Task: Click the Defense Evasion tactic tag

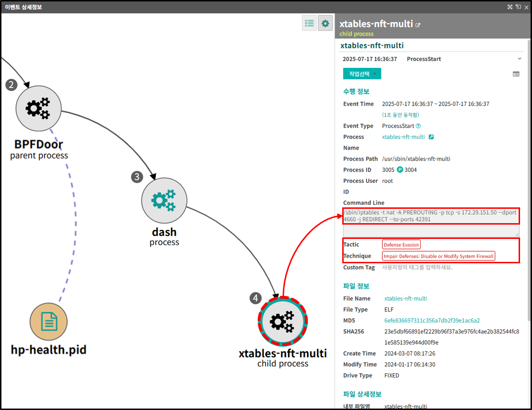Action: (x=402, y=245)
